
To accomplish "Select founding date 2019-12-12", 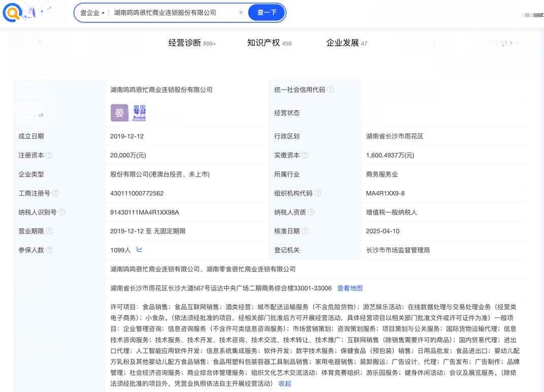I will [127, 136].
